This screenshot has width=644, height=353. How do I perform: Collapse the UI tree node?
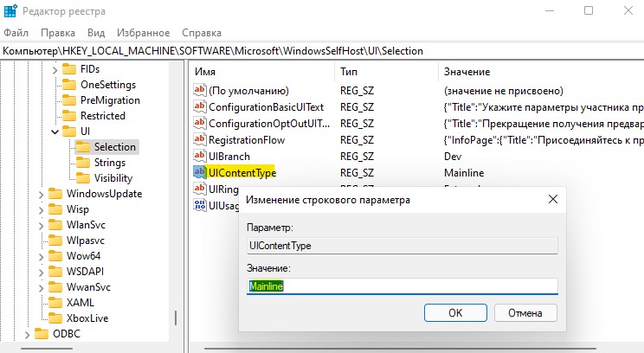(55, 132)
